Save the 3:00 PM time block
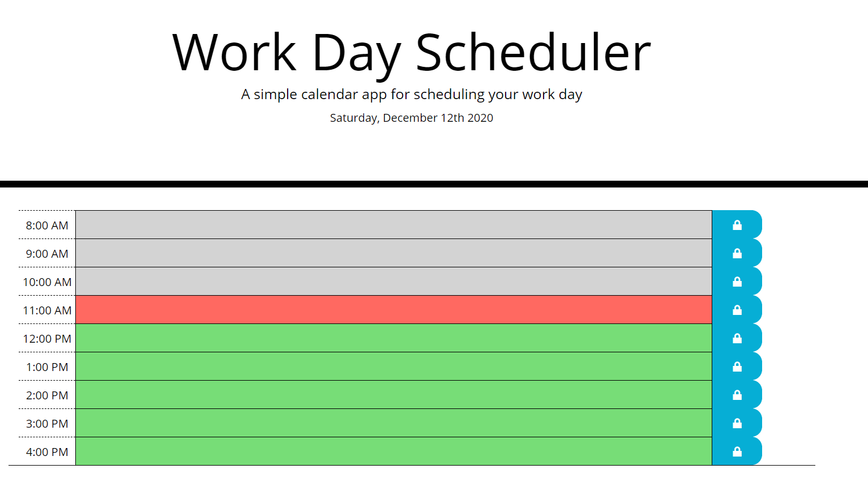This screenshot has height=503, width=868. point(737,423)
